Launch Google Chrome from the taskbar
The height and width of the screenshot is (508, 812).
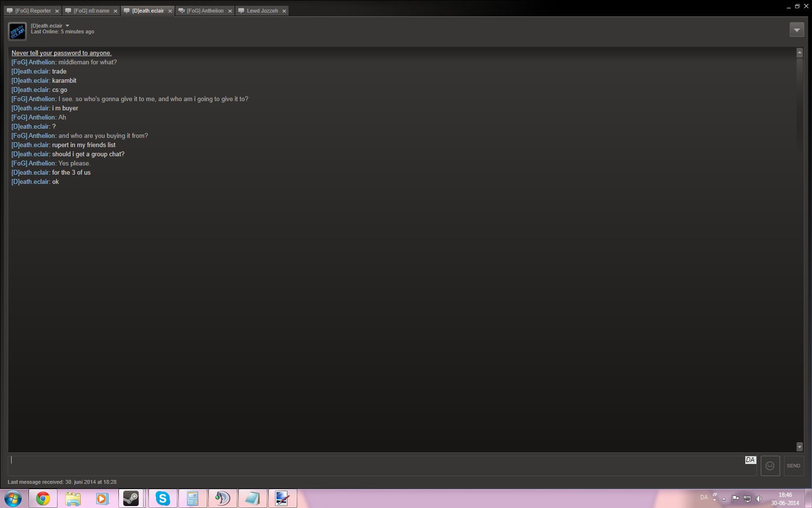(x=43, y=498)
